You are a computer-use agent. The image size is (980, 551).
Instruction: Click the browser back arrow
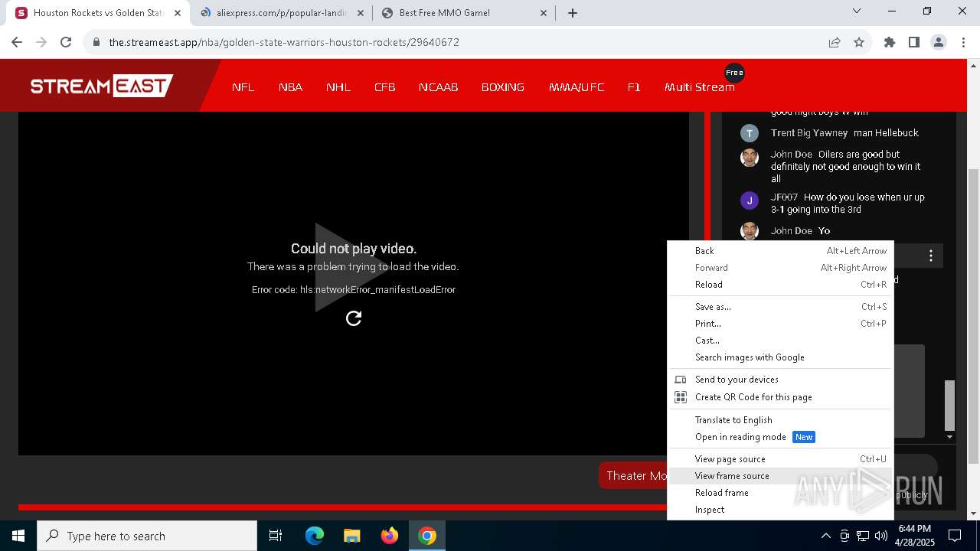[17, 42]
